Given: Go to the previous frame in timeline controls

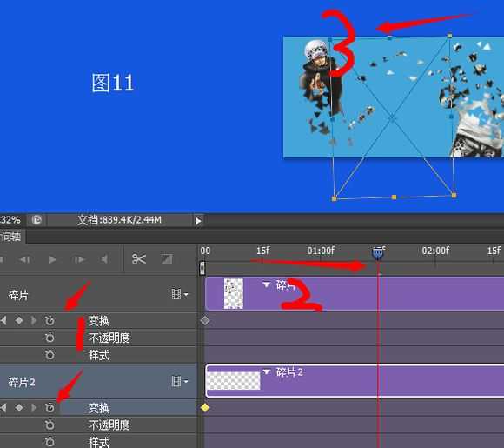Looking at the screenshot, I should (24, 259).
